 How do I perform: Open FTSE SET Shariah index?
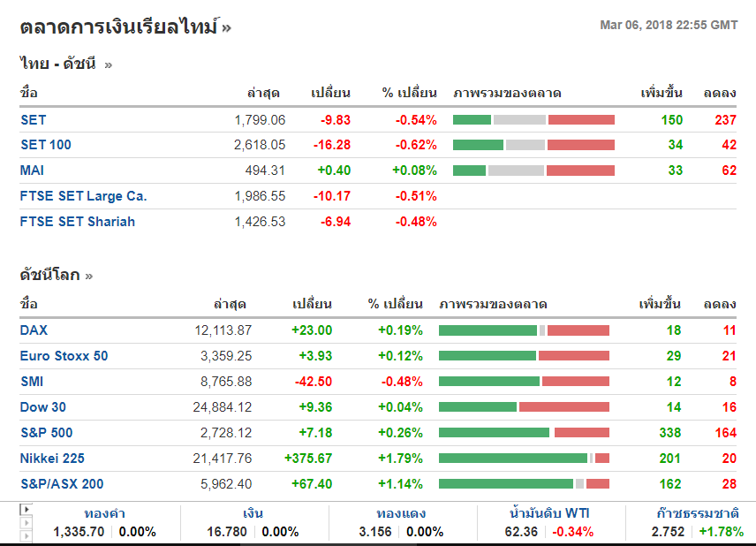(x=78, y=222)
